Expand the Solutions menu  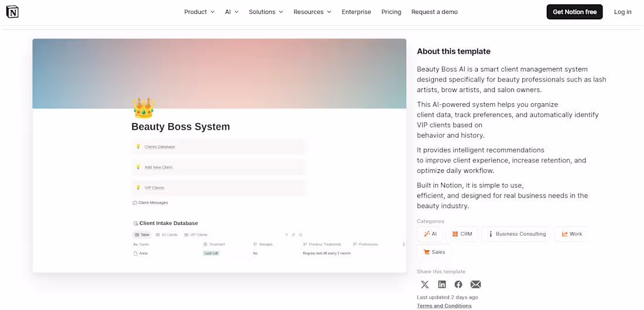266,12
